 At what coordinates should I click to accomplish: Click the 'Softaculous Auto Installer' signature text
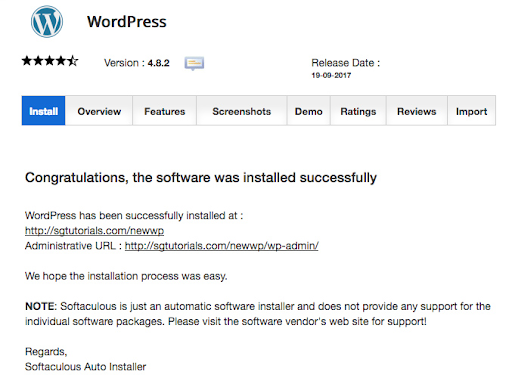click(85, 367)
